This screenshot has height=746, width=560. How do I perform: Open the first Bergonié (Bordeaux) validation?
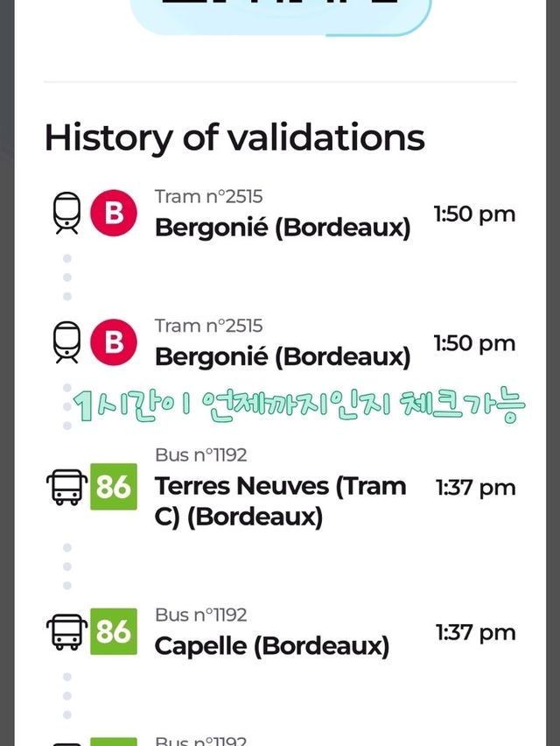point(282,228)
